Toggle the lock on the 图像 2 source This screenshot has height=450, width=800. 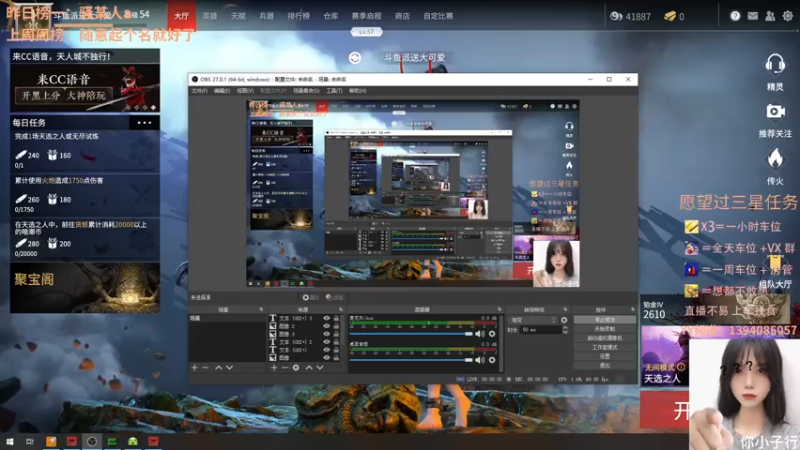(x=336, y=326)
